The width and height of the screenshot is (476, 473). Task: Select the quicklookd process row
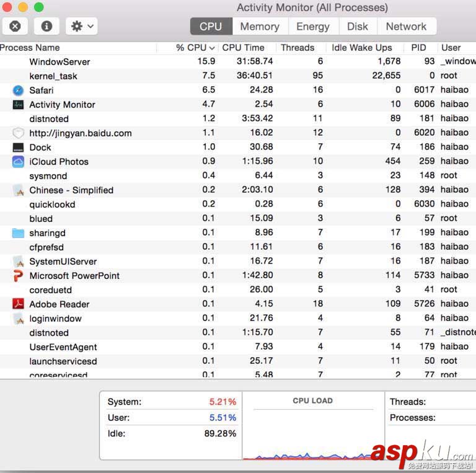point(238,205)
